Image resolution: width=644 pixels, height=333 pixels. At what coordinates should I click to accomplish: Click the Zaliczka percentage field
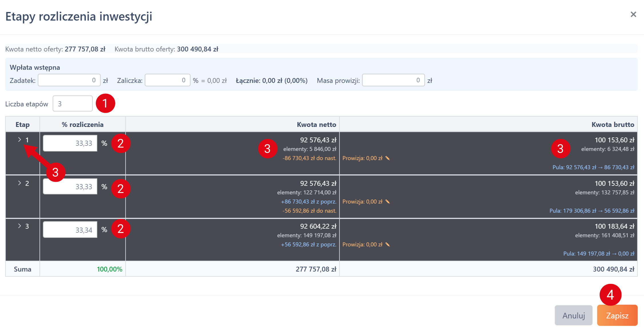click(167, 80)
